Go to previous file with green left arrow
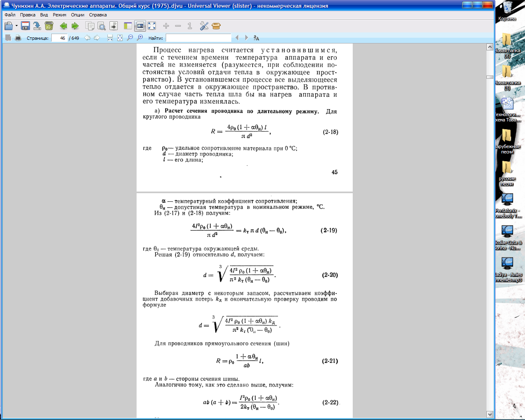 (x=63, y=26)
